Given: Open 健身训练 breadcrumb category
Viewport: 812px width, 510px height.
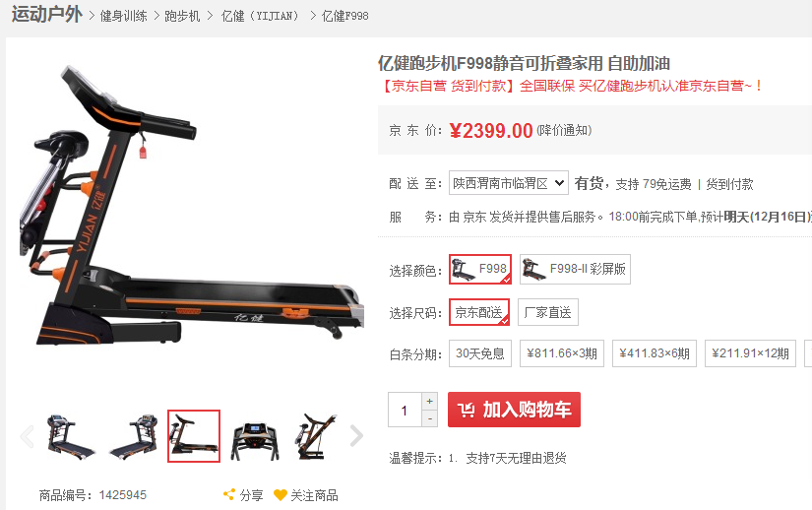Looking at the screenshot, I should 123,16.
